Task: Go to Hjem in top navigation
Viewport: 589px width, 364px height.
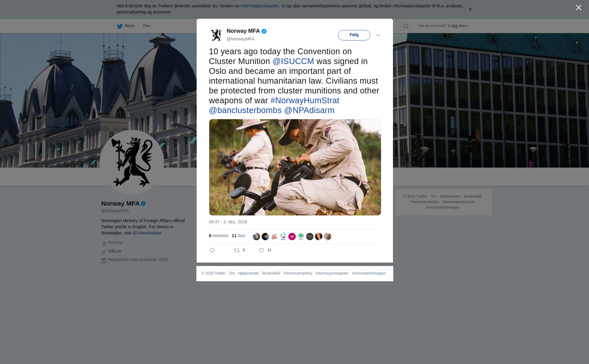Action: 129,26
